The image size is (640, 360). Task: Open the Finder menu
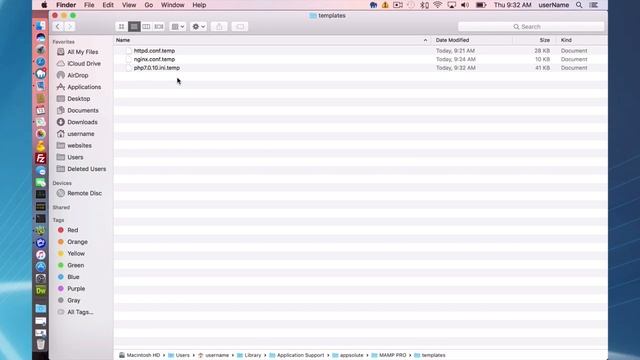(66, 5)
